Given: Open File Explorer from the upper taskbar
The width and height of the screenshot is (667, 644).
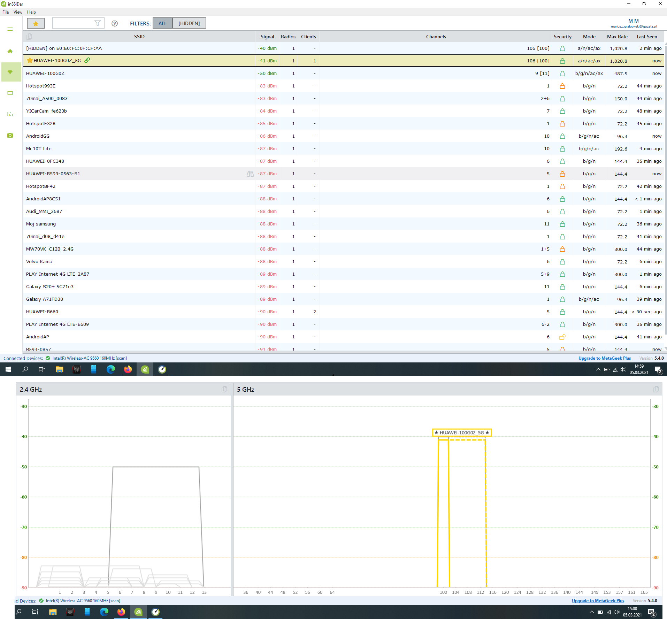Looking at the screenshot, I should [59, 369].
